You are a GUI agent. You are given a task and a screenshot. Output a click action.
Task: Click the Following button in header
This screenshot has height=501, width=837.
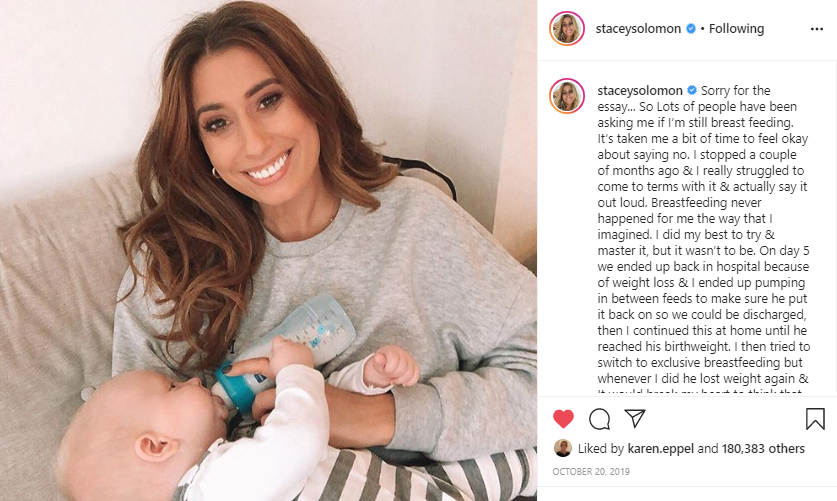click(736, 28)
